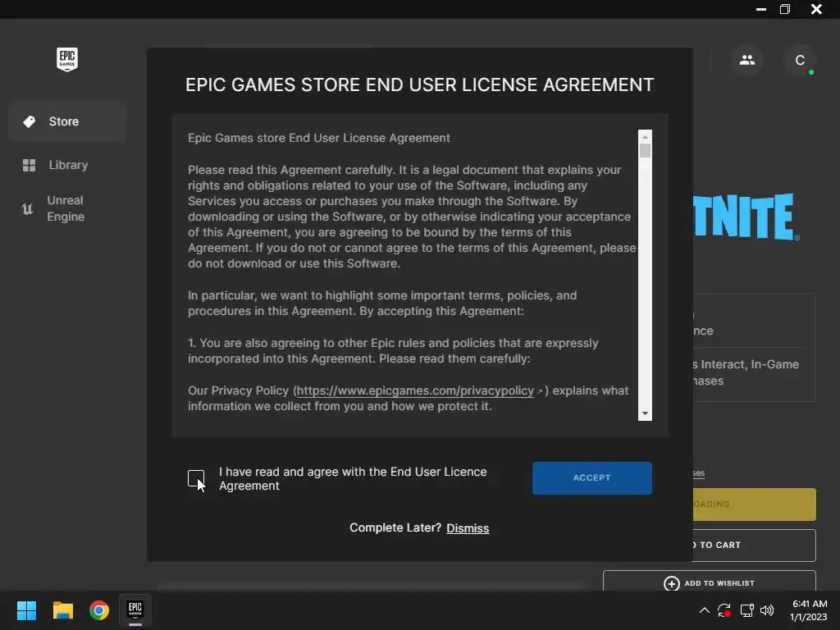Click the EULA scrollbar down arrow

tap(645, 413)
